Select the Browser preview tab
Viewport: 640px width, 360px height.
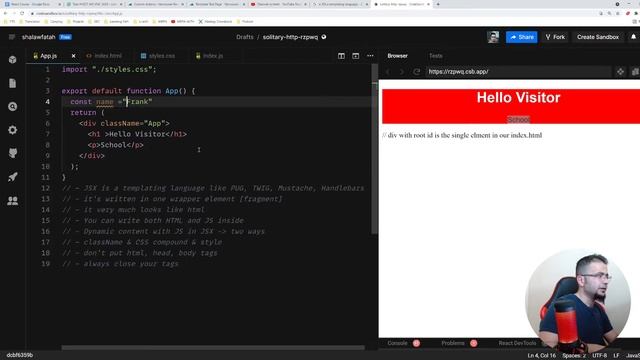[x=398, y=56]
